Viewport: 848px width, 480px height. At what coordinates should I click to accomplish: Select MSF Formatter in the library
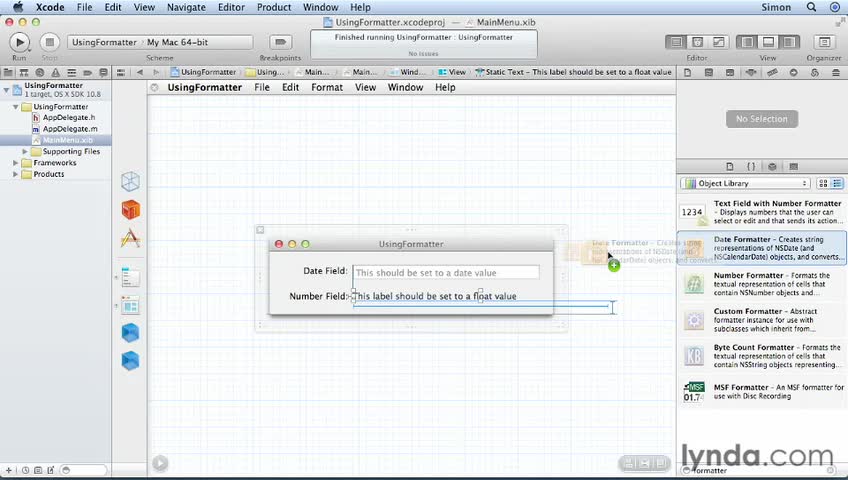(x=761, y=392)
